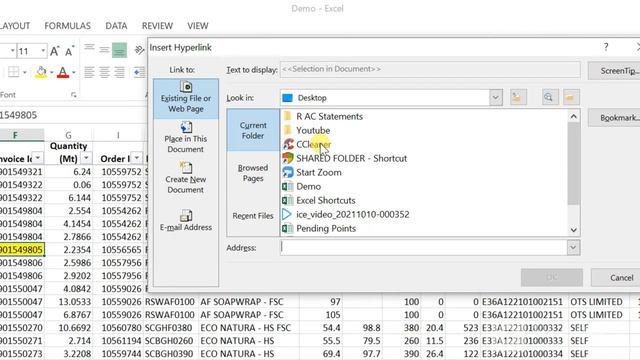Click the Browse for File folder icon
640x360 pixels.
point(571,98)
